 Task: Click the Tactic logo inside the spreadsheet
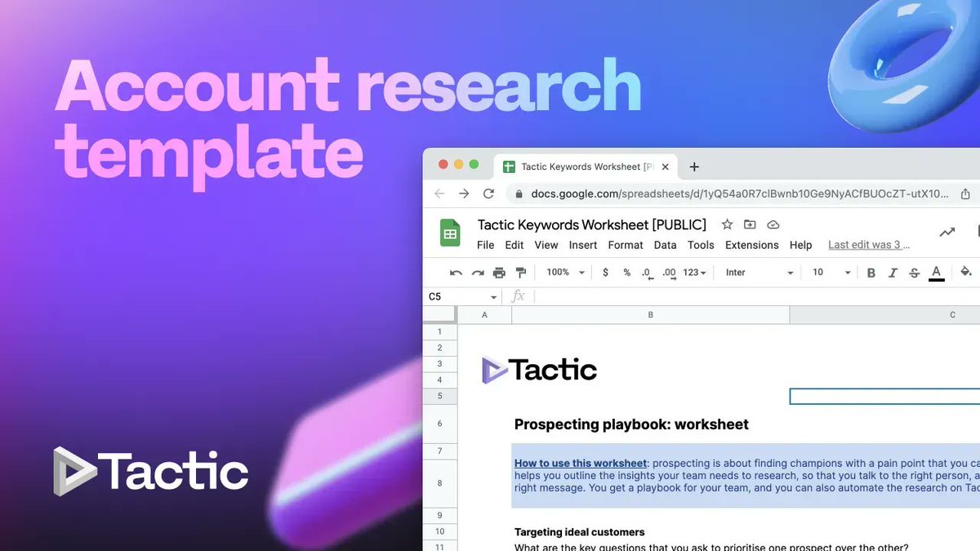click(540, 370)
